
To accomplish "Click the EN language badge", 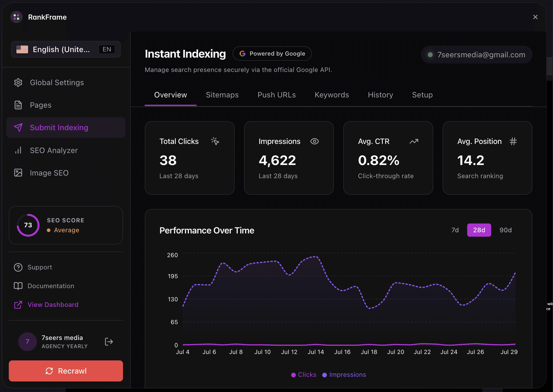I will coord(107,49).
